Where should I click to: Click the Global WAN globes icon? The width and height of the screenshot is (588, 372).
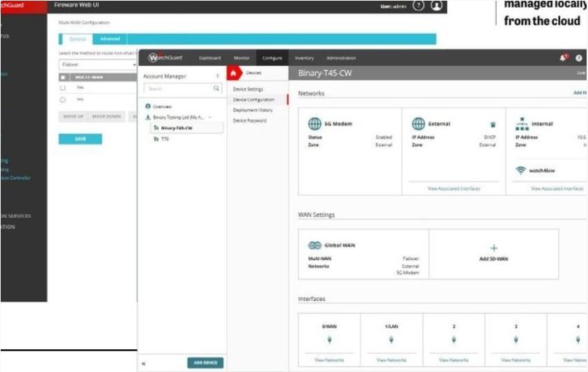(315, 245)
